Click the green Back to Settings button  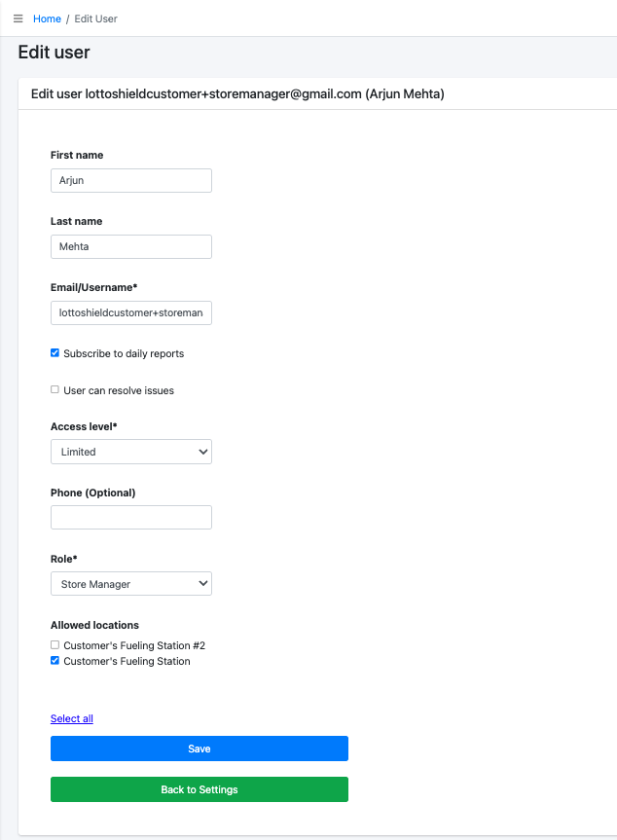click(199, 789)
